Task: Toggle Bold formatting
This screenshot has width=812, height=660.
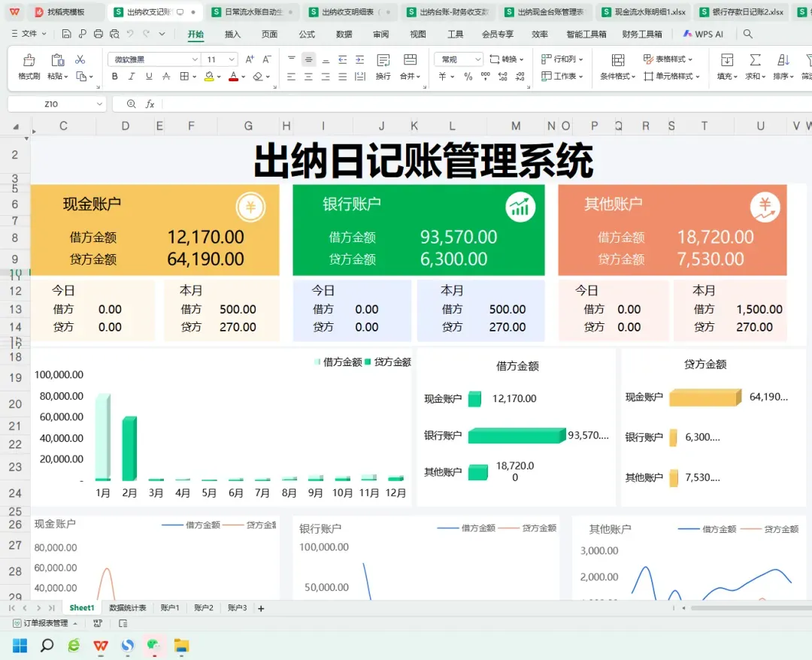Action: 114,76
